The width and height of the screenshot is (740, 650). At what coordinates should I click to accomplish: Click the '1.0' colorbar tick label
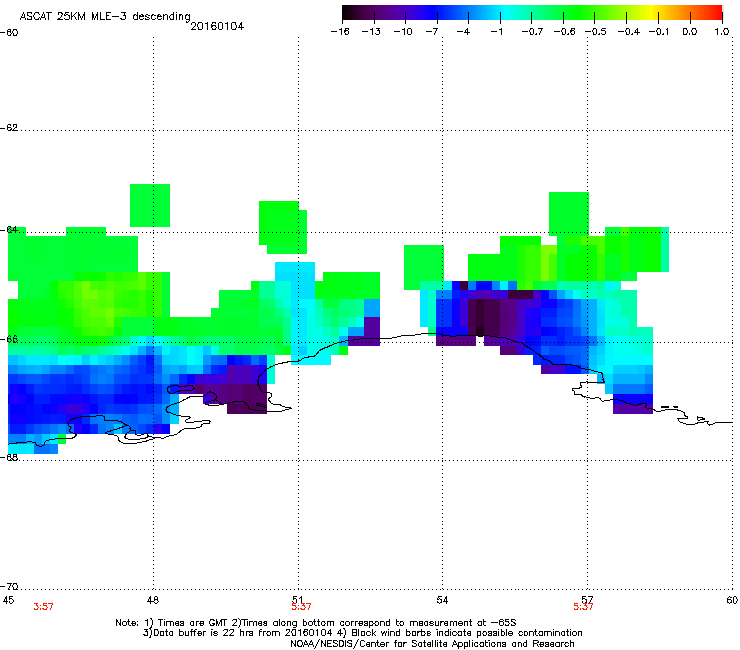pos(722,32)
